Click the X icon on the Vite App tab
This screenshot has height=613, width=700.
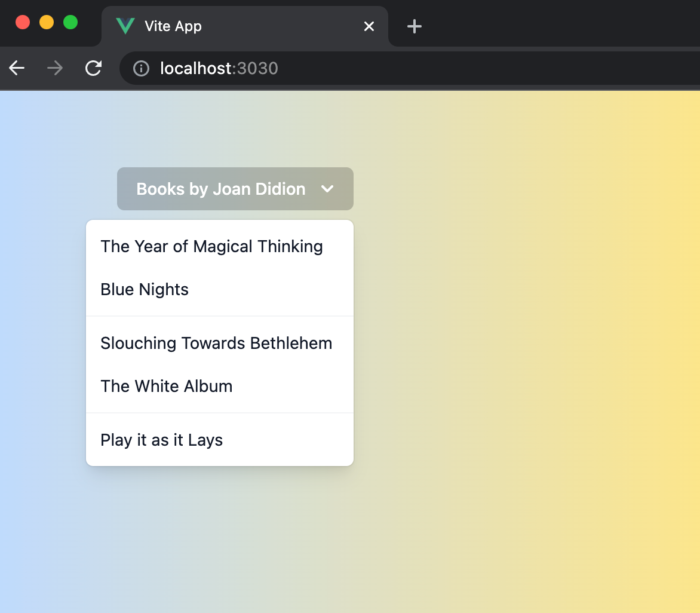369,26
